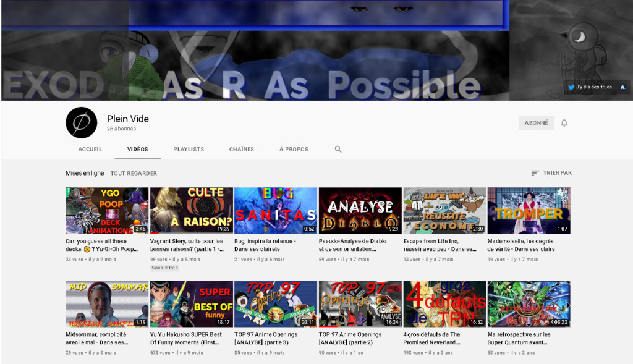This screenshot has height=364, width=633.
Task: Click the small icon right of the Twitter link
Action: click(x=623, y=87)
